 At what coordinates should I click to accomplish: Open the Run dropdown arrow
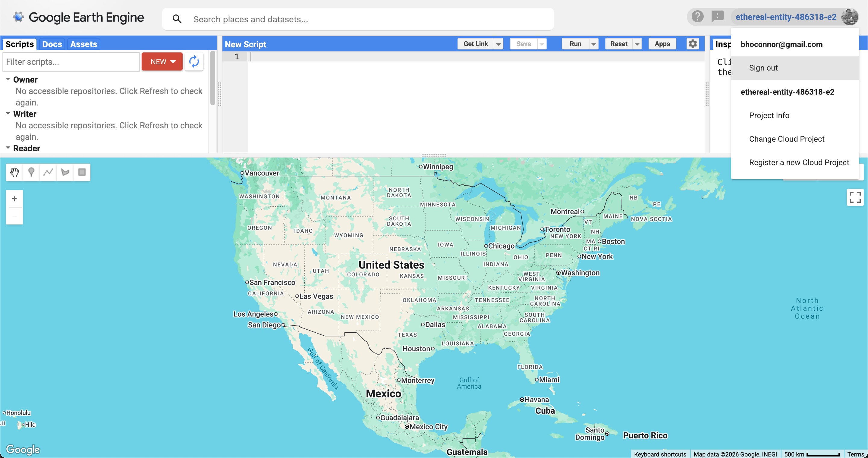tap(594, 44)
